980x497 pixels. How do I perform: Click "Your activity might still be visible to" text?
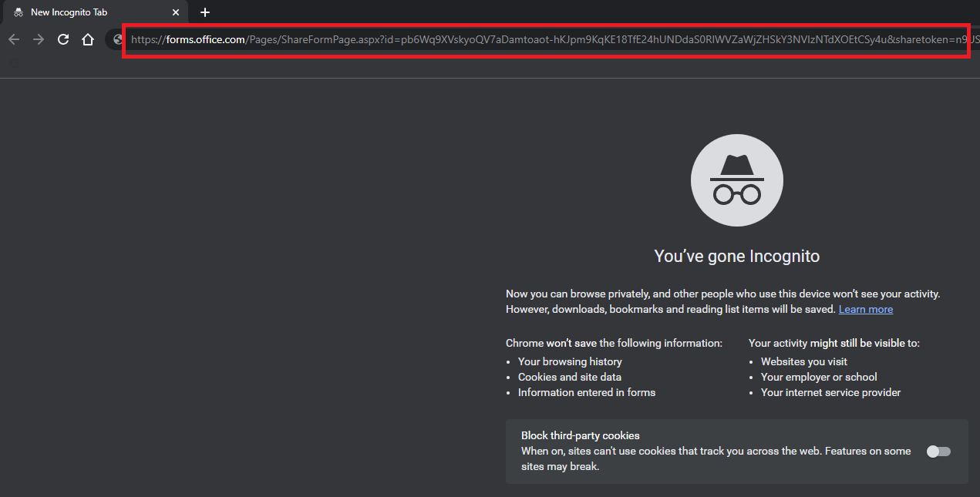834,343
